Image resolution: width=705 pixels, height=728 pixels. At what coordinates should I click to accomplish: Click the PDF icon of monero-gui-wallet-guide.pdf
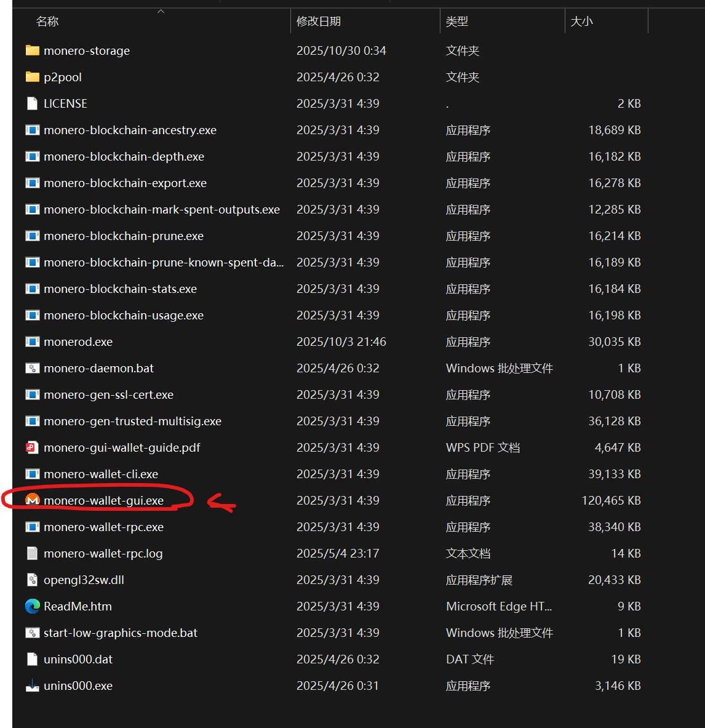coord(32,447)
